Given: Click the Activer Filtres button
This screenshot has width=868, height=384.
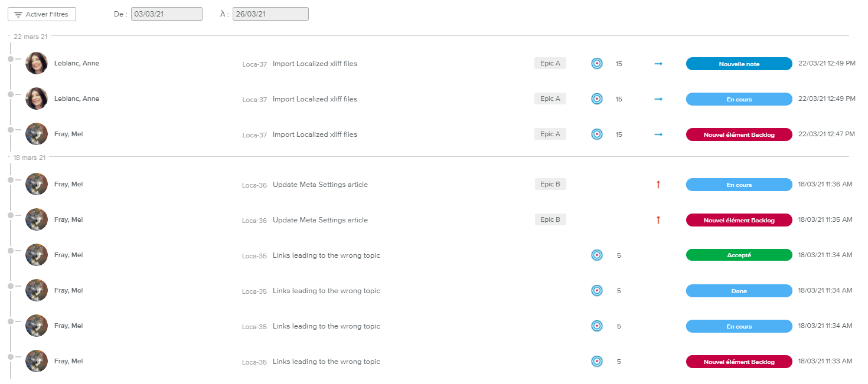Looking at the screenshot, I should point(41,14).
